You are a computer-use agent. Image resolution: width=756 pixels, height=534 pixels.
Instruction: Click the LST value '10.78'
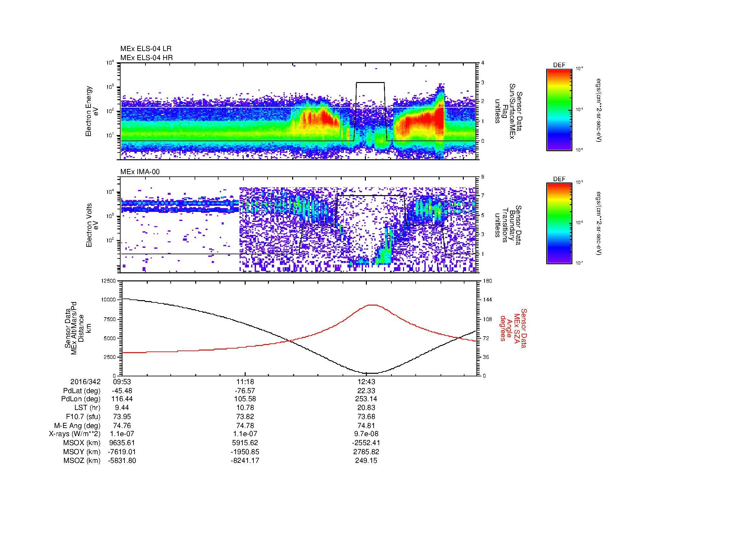(245, 408)
